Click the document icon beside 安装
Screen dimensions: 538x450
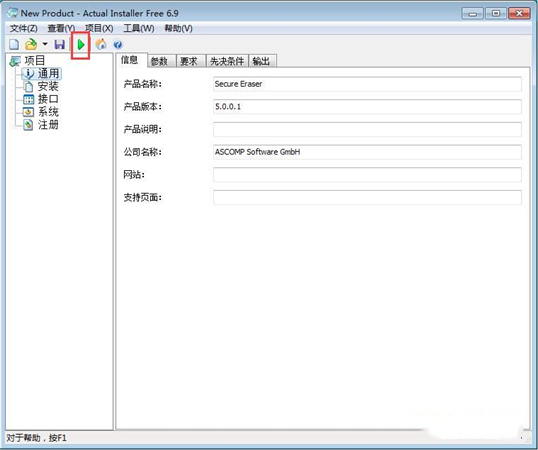pos(28,86)
